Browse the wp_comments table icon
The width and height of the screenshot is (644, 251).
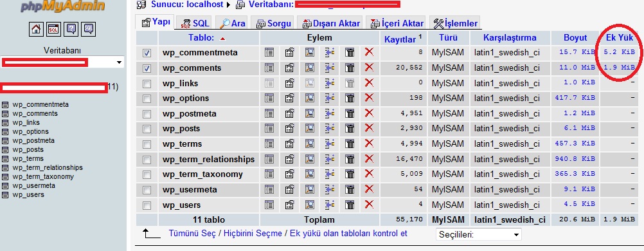(x=269, y=68)
